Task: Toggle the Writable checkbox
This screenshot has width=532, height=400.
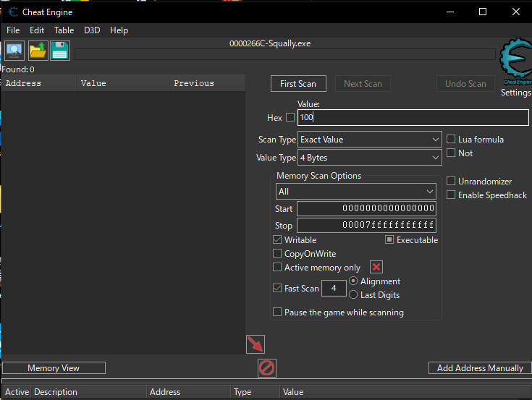Action: coord(276,239)
